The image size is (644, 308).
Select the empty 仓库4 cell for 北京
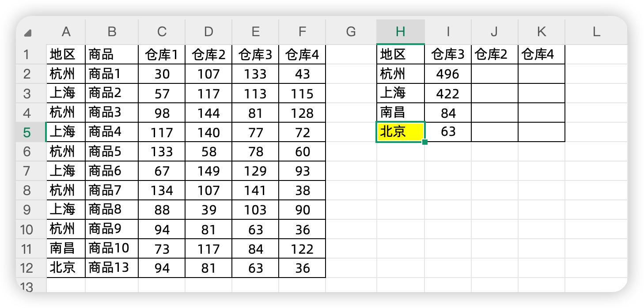[541, 132]
